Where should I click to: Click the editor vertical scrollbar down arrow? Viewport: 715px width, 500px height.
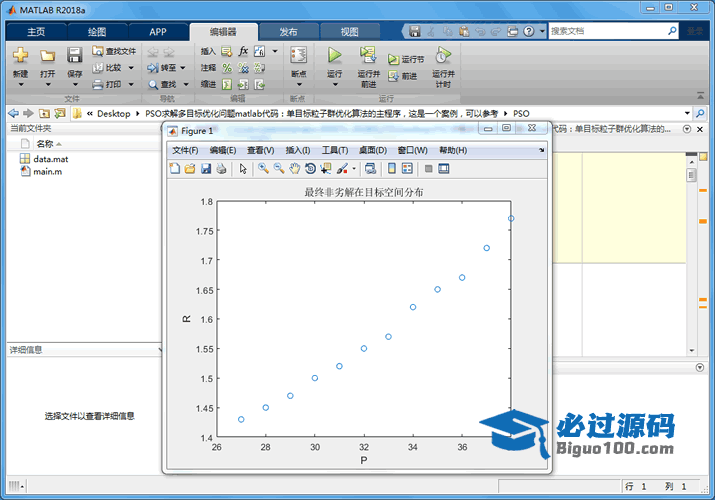coord(692,351)
